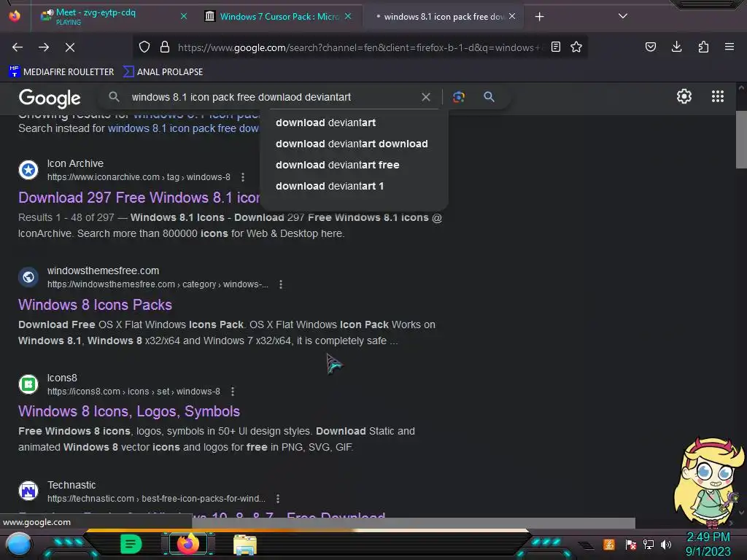Click the windowsthemesfree.com globe favicon
This screenshot has height=560, width=747.
pyautogui.click(x=28, y=276)
